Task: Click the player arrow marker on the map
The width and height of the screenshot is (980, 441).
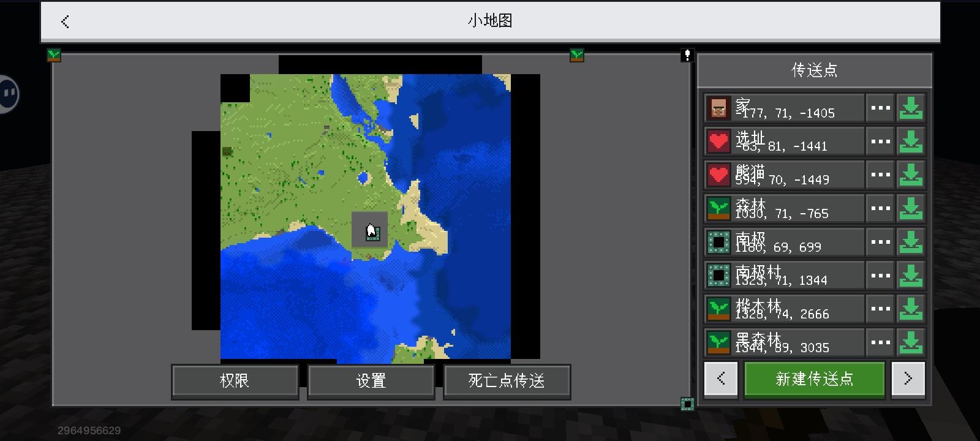Action: [370, 230]
